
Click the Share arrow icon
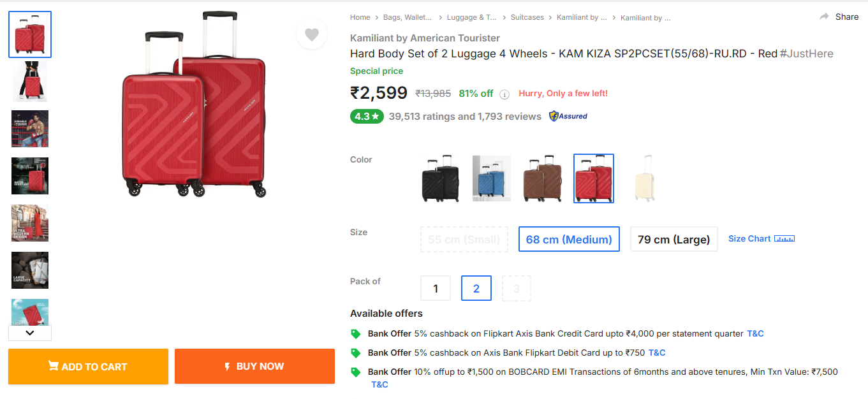[824, 17]
